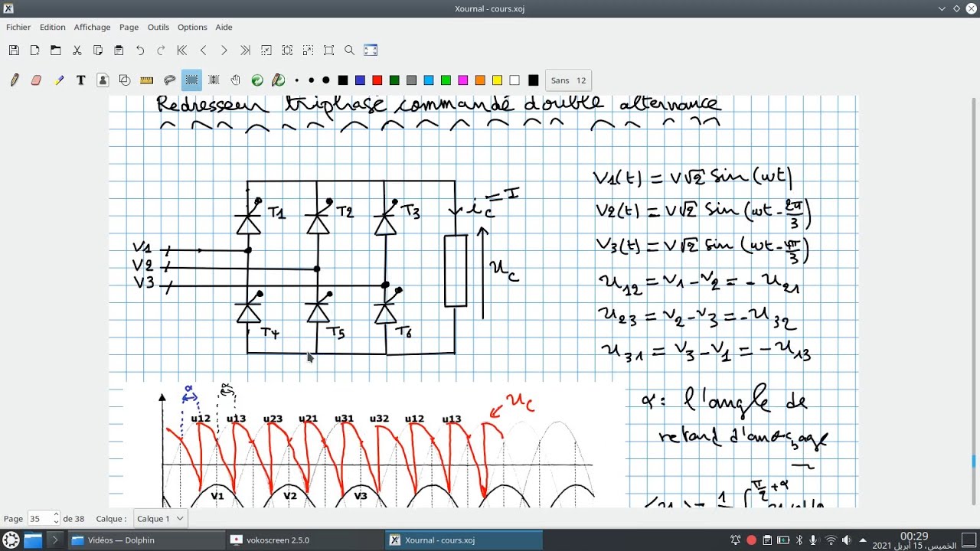
Task: Click the volume speaker tray icon
Action: pos(846,540)
